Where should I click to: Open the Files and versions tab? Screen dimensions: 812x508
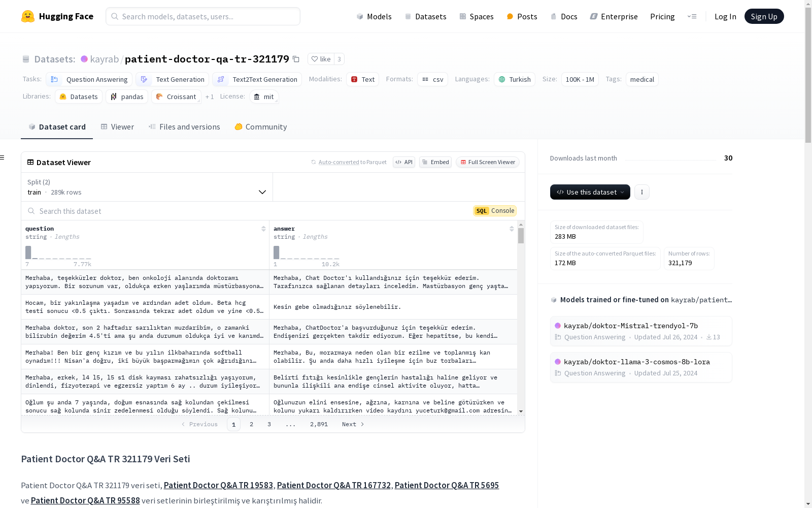pyautogui.click(x=184, y=127)
